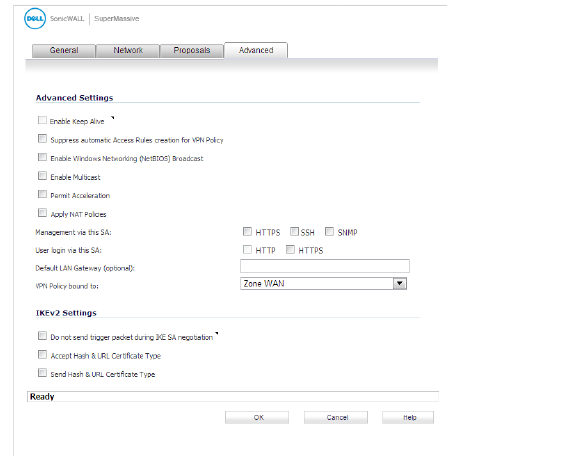Click the SonicWALL brand text

(x=67, y=19)
